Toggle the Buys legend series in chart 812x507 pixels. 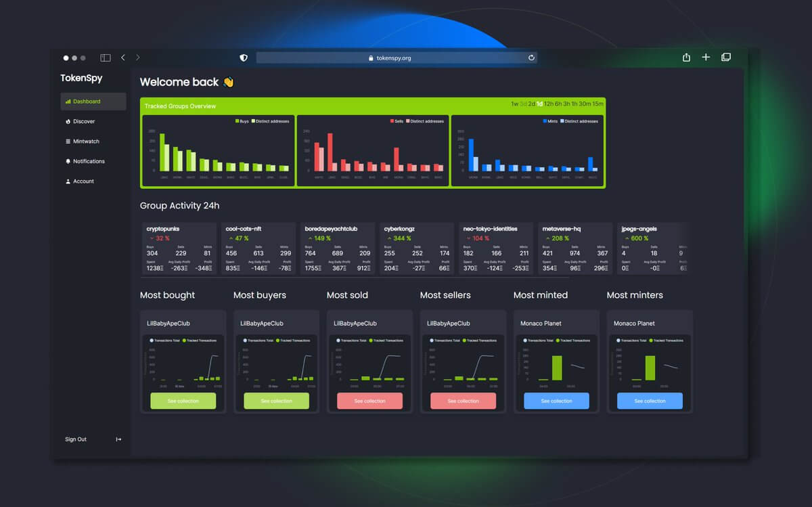242,121
